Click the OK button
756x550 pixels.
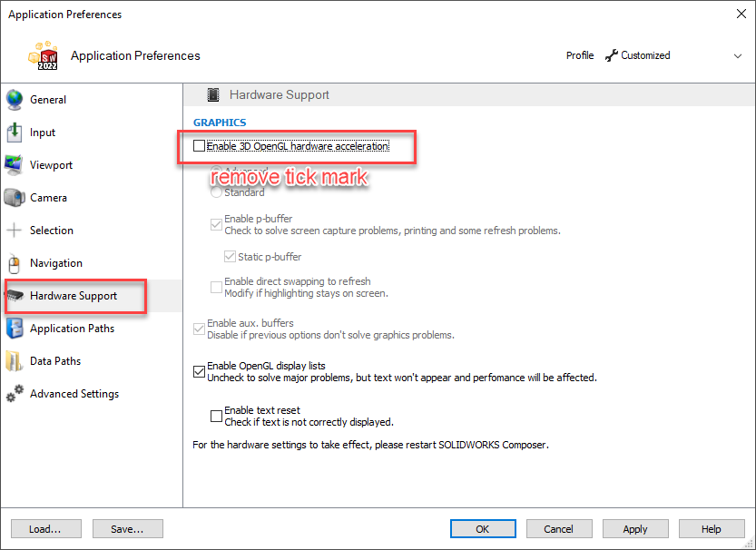point(483,529)
